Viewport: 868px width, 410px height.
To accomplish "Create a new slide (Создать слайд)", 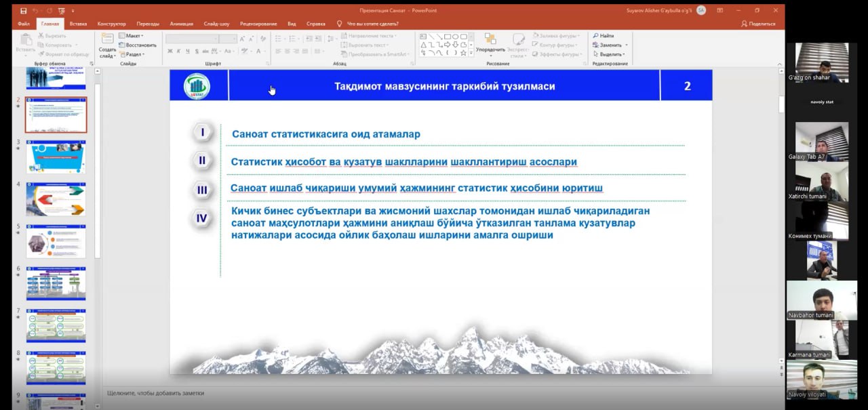I will coord(108,45).
